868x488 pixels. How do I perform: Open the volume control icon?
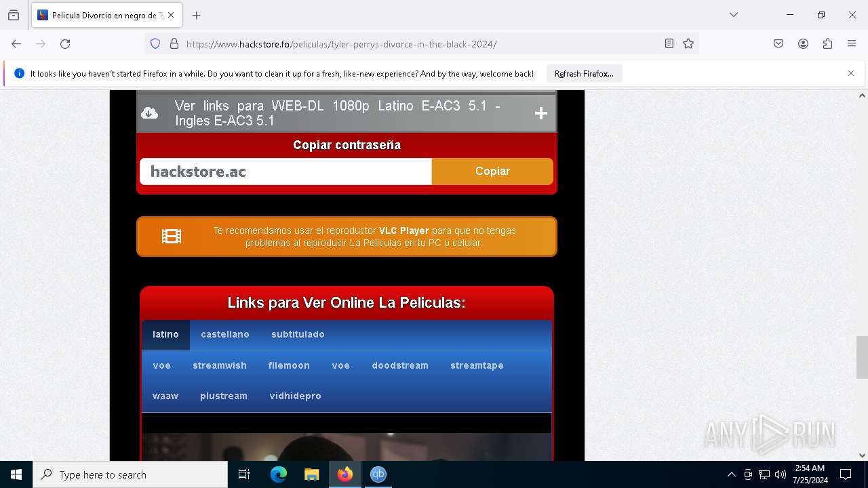click(781, 474)
